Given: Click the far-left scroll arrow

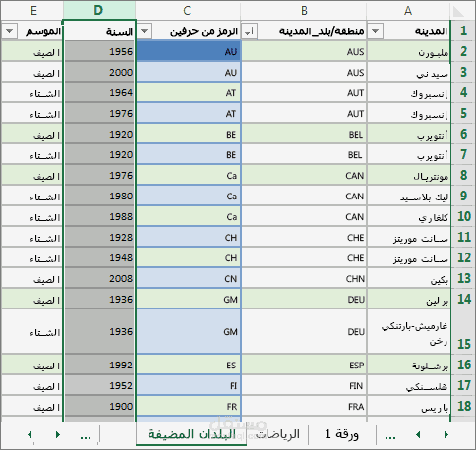Looking at the screenshot, I should pos(30,434).
